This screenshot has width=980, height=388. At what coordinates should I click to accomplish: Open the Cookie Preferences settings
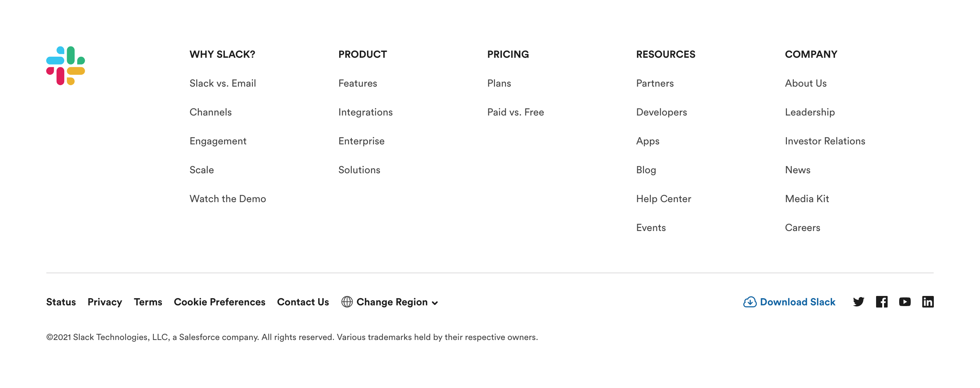click(x=219, y=302)
